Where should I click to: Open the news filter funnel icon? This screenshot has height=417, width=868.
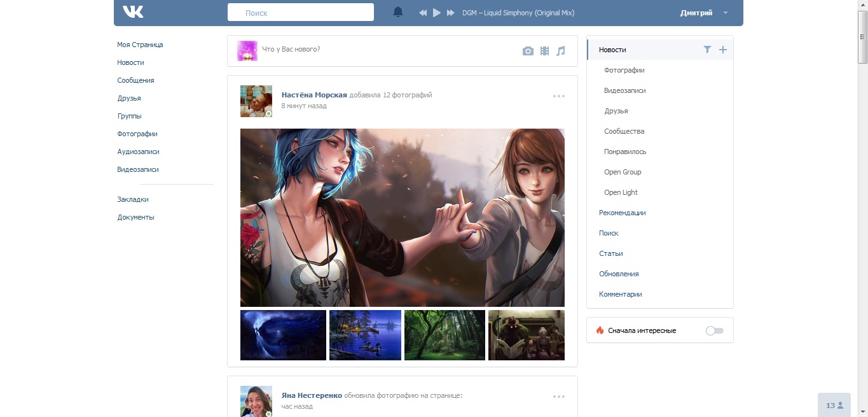tap(707, 50)
